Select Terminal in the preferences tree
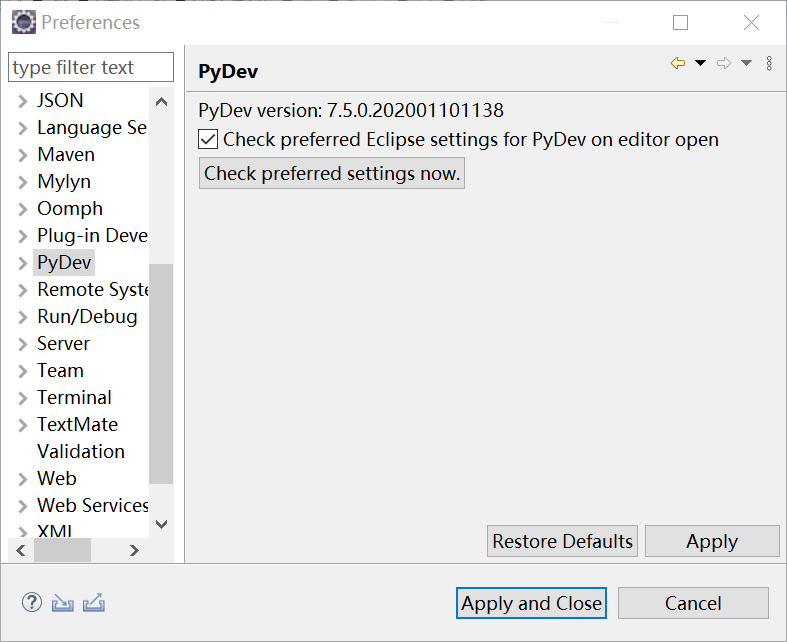Image resolution: width=787 pixels, height=642 pixels. coord(74,397)
